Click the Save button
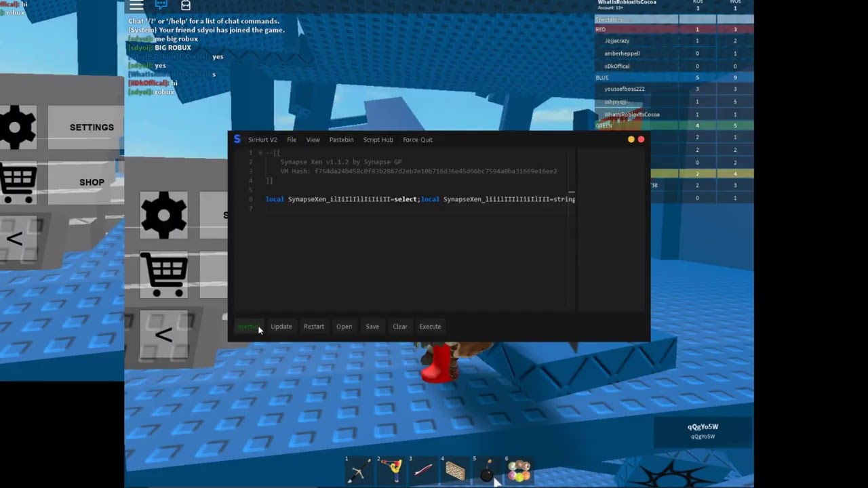The height and width of the screenshot is (488, 868). pos(372,327)
